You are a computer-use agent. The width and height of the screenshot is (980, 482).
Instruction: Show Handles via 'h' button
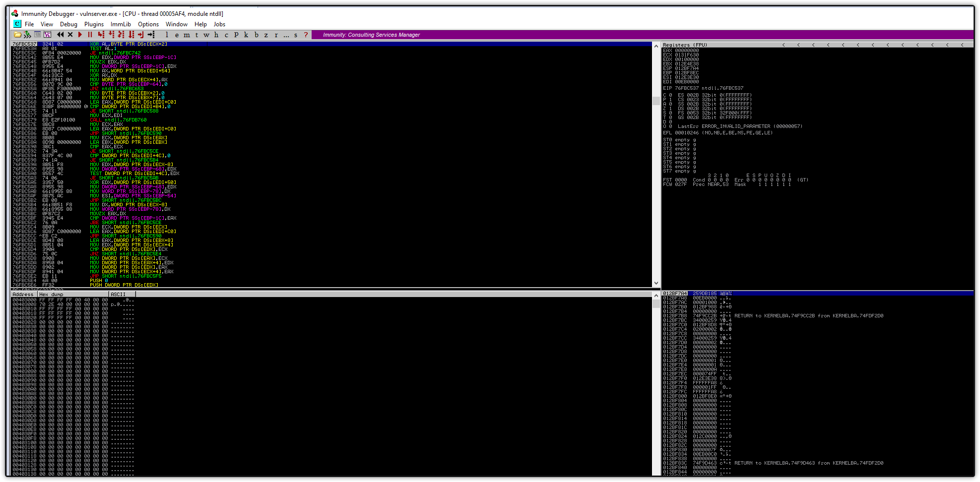216,35
